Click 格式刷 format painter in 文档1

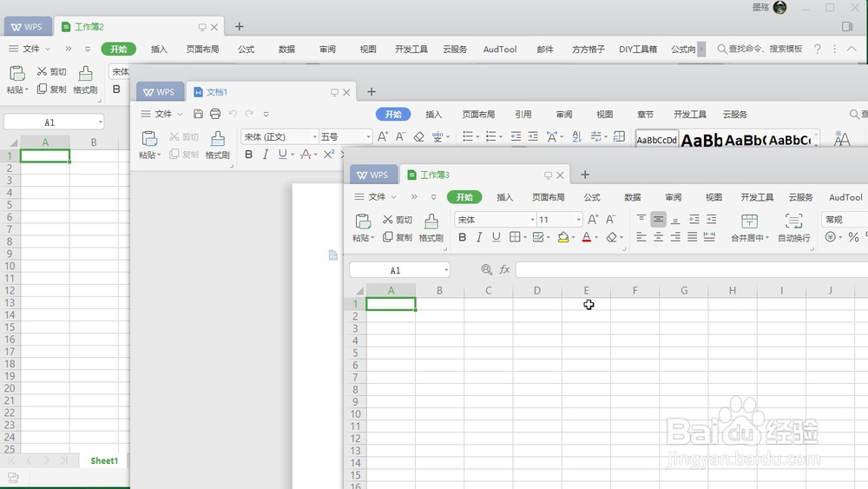pyautogui.click(x=218, y=145)
